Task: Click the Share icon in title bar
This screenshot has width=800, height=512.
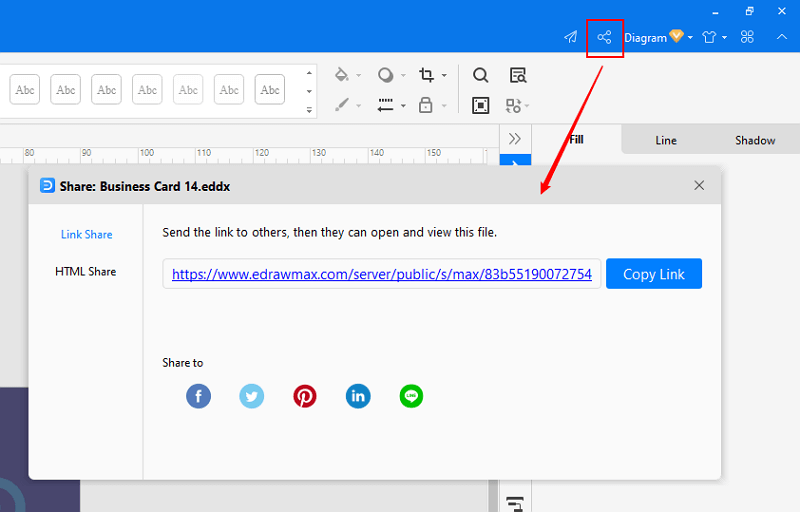Action: [604, 37]
